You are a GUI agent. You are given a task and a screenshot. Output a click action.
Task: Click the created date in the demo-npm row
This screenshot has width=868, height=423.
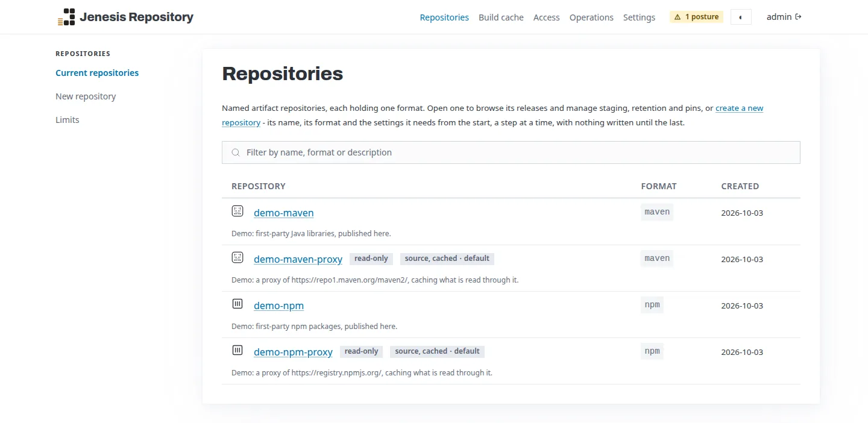point(742,305)
